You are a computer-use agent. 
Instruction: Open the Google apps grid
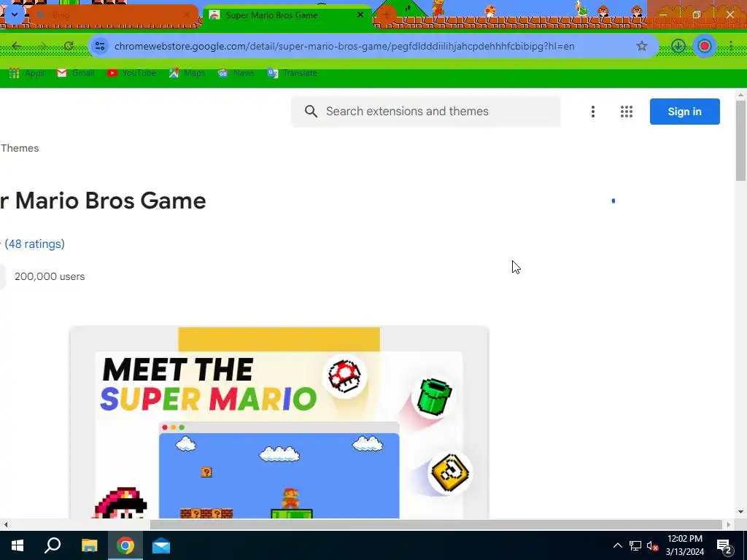click(x=627, y=112)
